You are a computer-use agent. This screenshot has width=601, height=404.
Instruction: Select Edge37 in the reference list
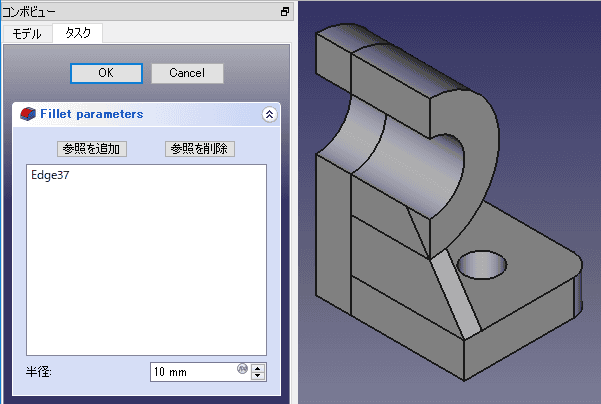[50, 175]
